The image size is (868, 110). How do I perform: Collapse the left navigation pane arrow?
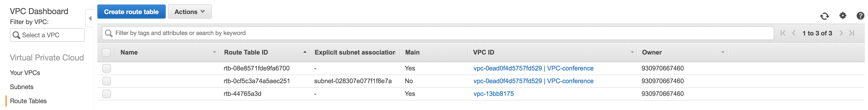[x=90, y=18]
